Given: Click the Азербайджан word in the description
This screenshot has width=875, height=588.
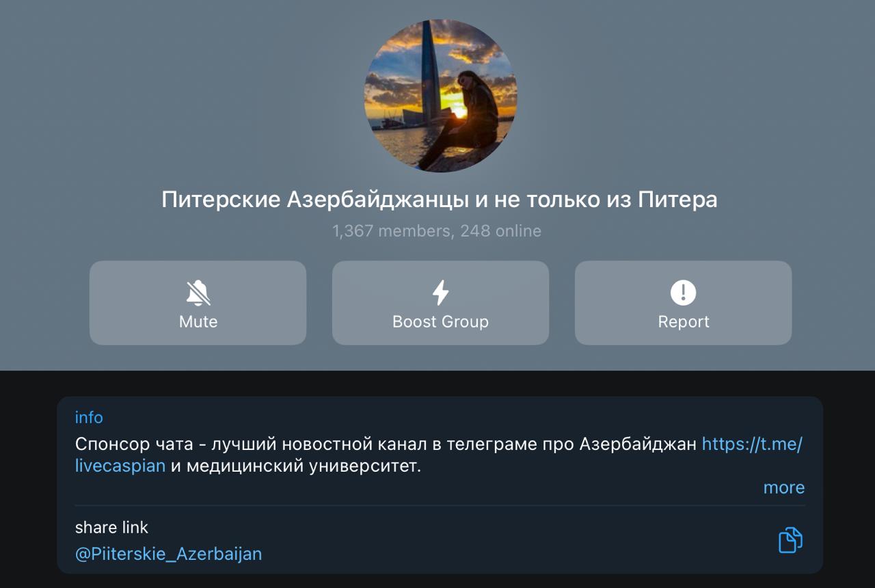Looking at the screenshot, I should click(x=638, y=444).
